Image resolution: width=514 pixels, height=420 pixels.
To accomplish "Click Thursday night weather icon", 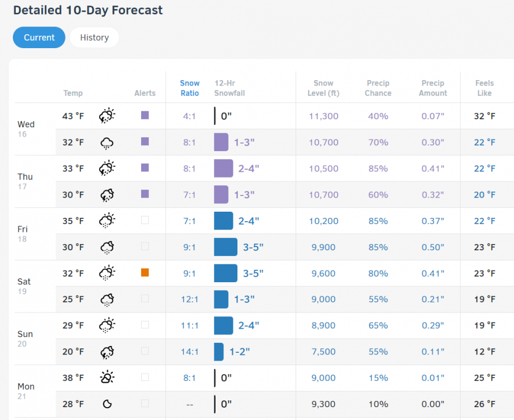I will pyautogui.click(x=107, y=195).
